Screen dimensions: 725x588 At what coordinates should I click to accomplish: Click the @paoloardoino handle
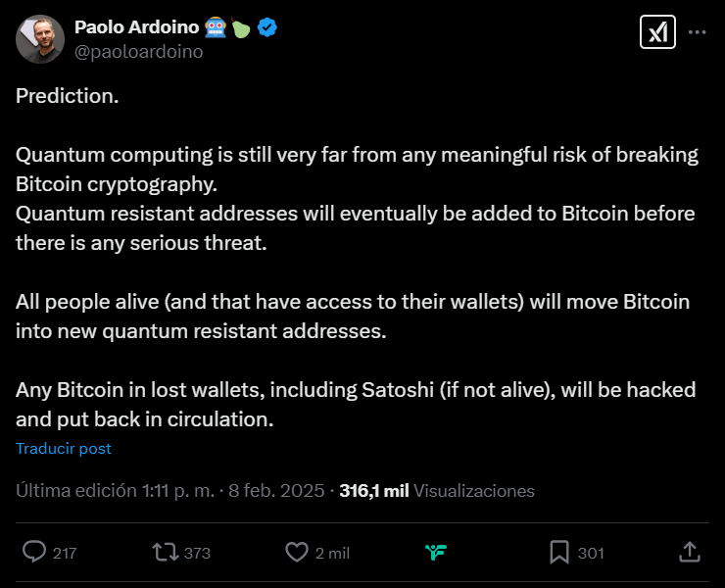138,52
